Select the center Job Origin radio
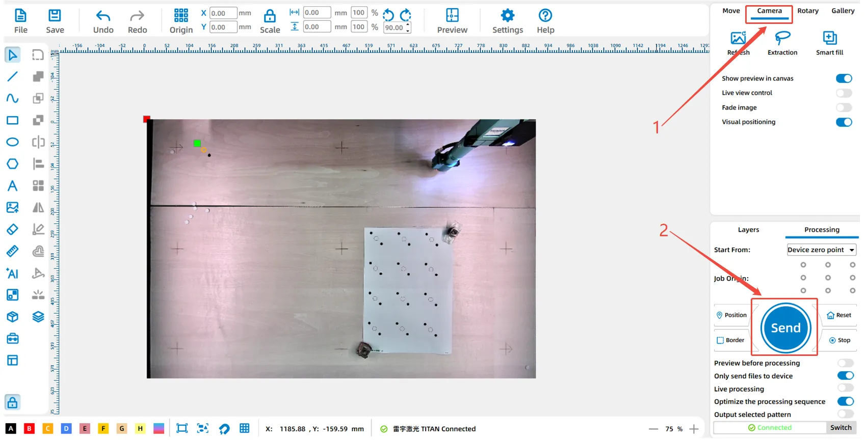 (x=828, y=278)
